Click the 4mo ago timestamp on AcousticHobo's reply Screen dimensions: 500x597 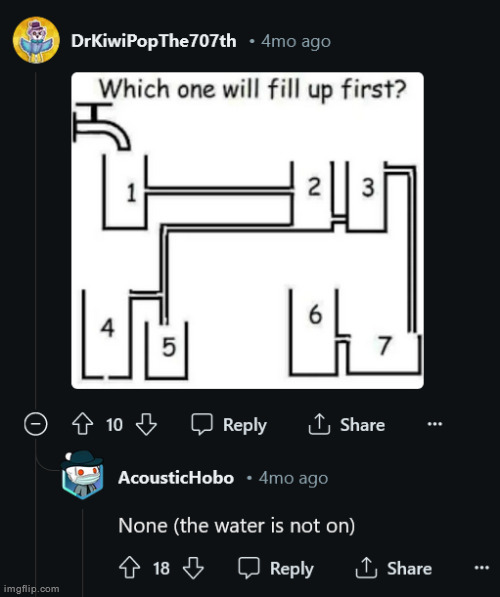(294, 478)
